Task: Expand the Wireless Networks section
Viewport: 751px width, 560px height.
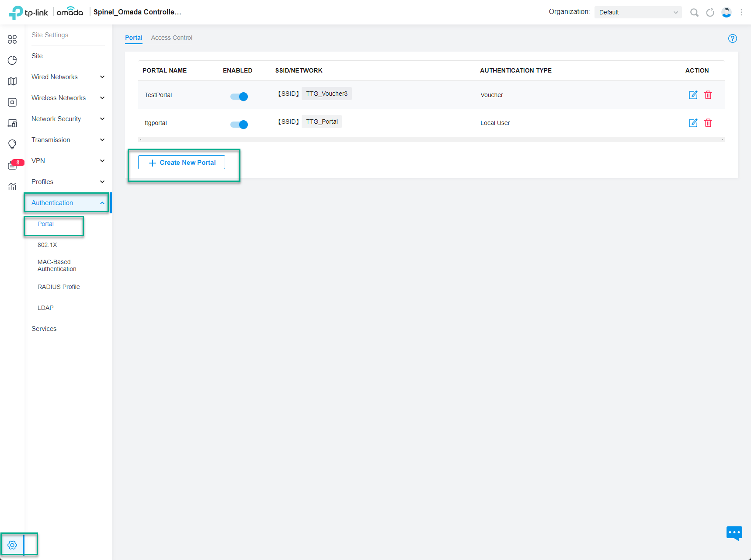Action: click(x=68, y=98)
